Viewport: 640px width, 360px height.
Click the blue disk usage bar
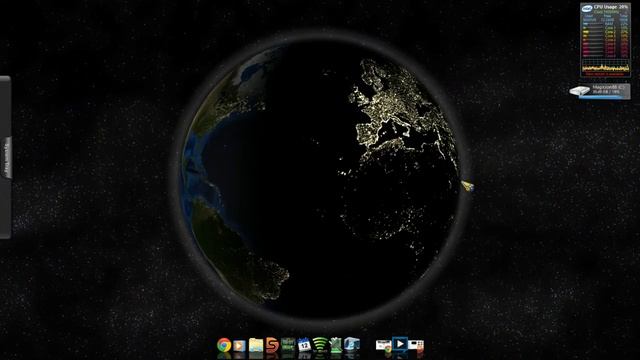pyautogui.click(x=600, y=97)
